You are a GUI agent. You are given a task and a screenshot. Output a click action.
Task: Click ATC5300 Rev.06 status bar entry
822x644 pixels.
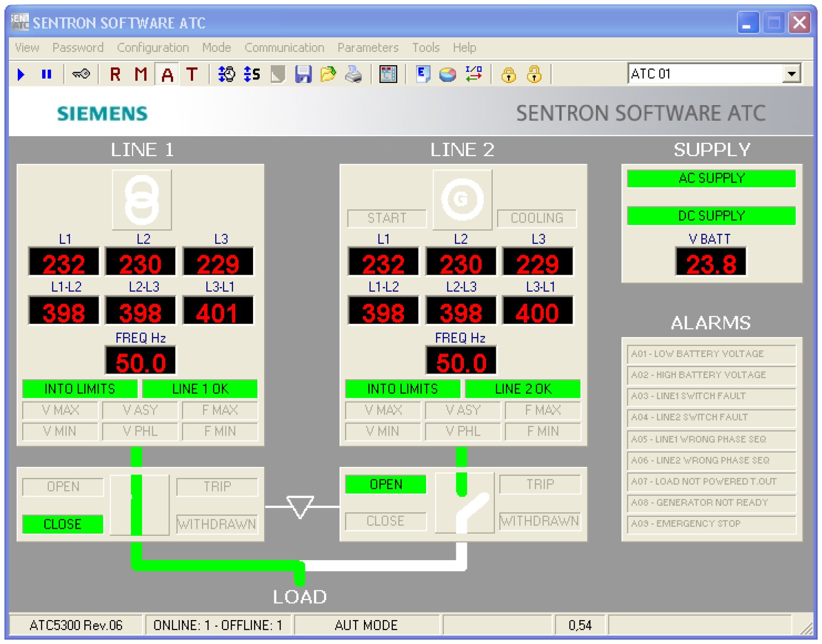pos(76,625)
